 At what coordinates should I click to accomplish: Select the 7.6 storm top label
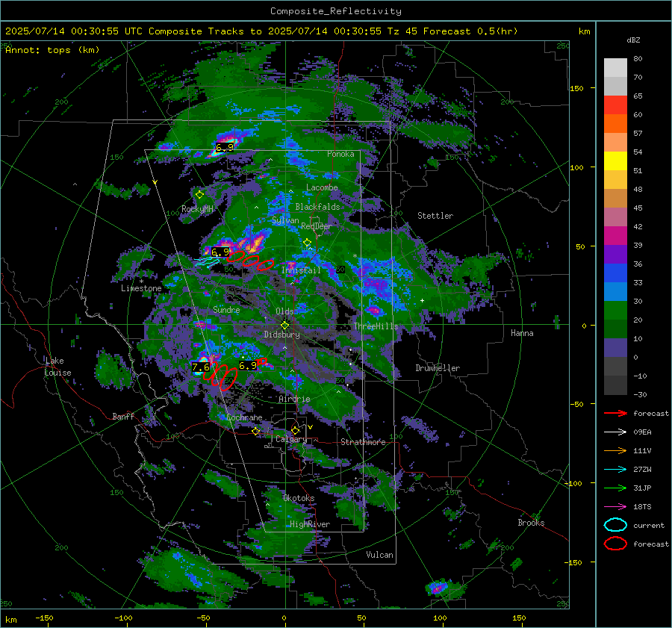(x=201, y=367)
